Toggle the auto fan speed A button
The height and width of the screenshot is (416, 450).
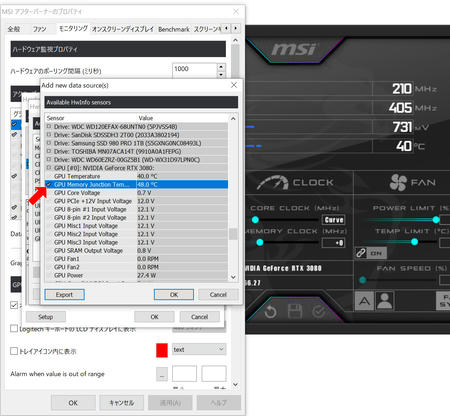pyautogui.click(x=364, y=301)
